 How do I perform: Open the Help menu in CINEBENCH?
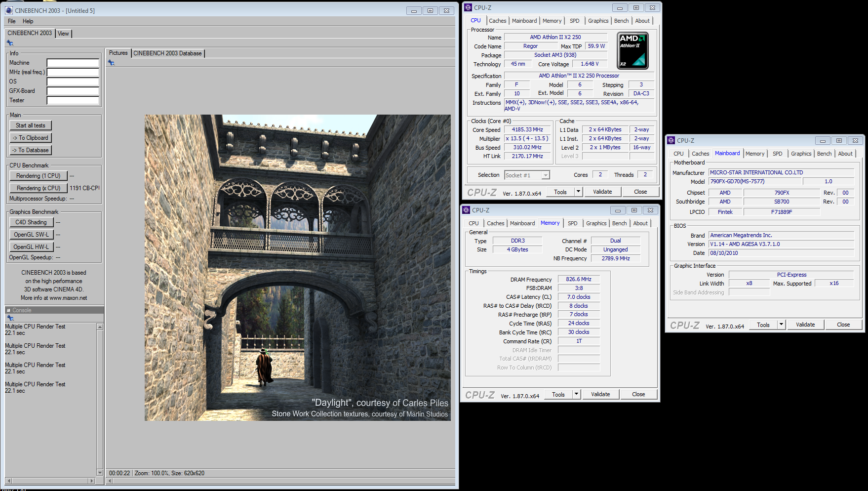click(x=28, y=21)
